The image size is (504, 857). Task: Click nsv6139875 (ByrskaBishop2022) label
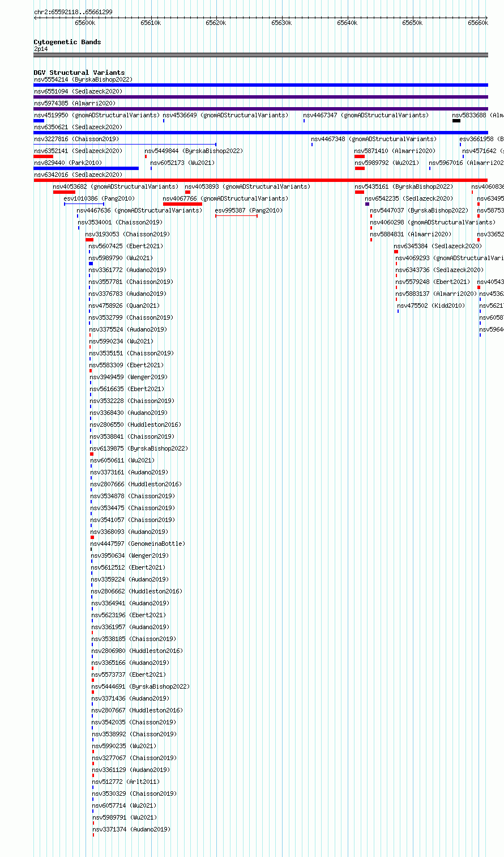139,449
